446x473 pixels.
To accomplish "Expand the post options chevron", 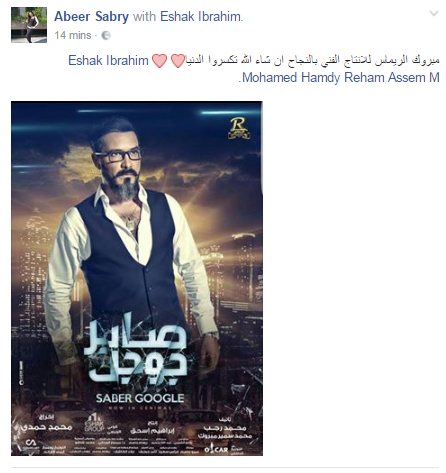I will [434, 14].
